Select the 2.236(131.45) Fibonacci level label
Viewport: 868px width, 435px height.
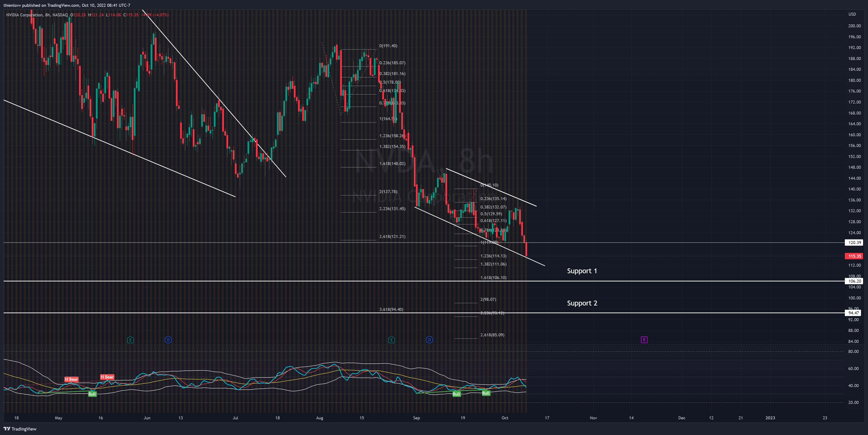392,209
